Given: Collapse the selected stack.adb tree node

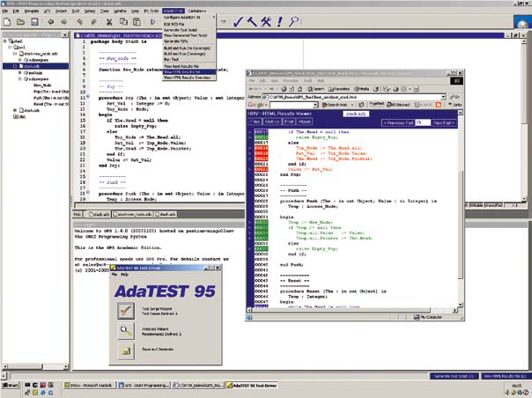Looking at the screenshot, I should tap(15, 66).
